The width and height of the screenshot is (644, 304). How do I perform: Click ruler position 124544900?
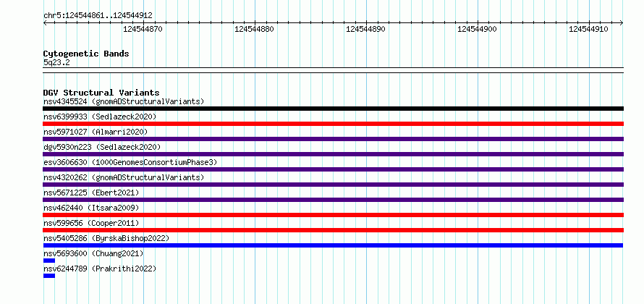(478, 29)
